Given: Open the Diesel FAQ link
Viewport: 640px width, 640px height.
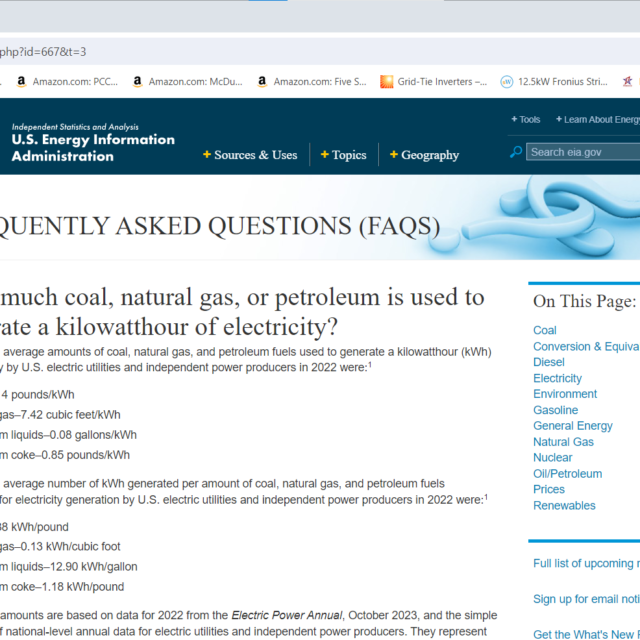Looking at the screenshot, I should (x=549, y=362).
